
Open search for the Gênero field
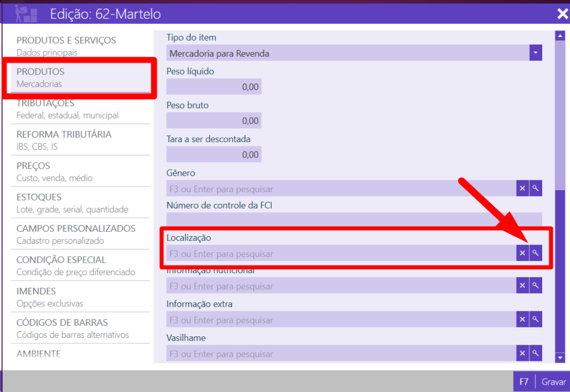[x=535, y=189]
